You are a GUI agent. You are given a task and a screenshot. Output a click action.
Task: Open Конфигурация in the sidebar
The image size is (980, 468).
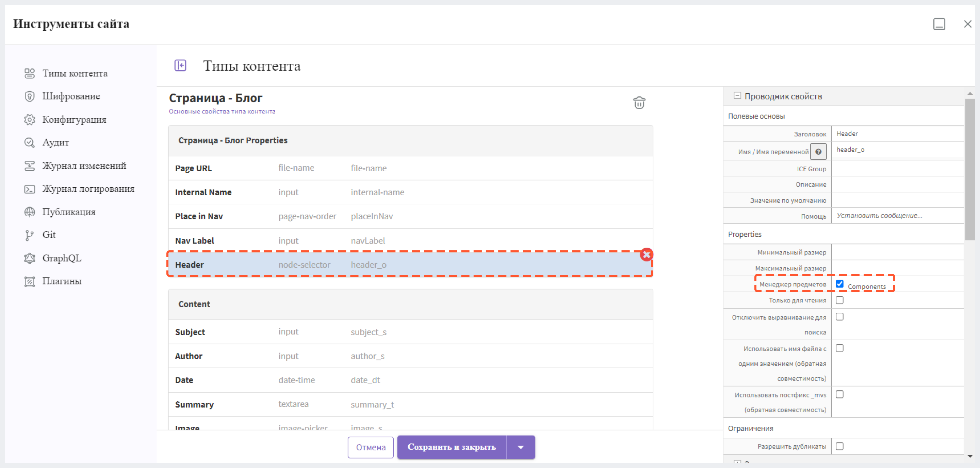tap(74, 120)
